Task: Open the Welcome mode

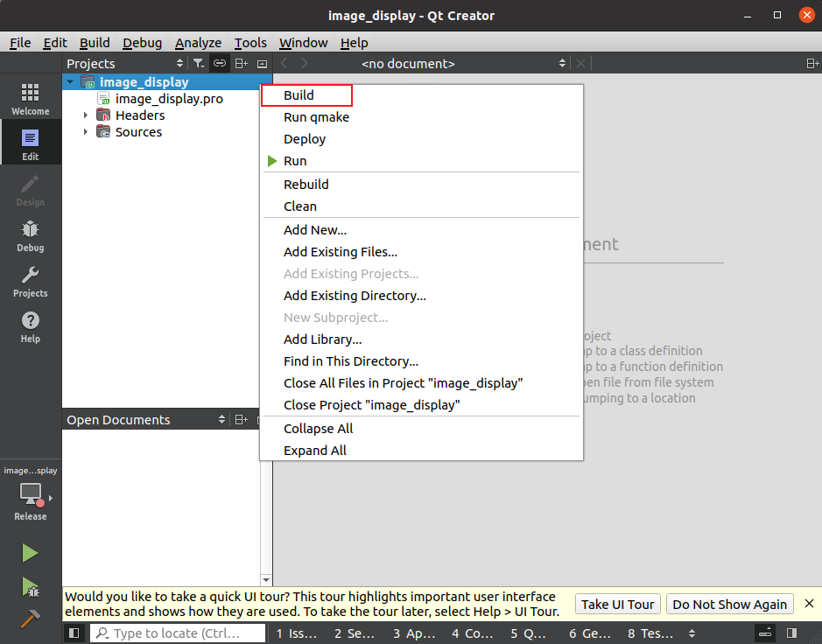Action: 31,99
